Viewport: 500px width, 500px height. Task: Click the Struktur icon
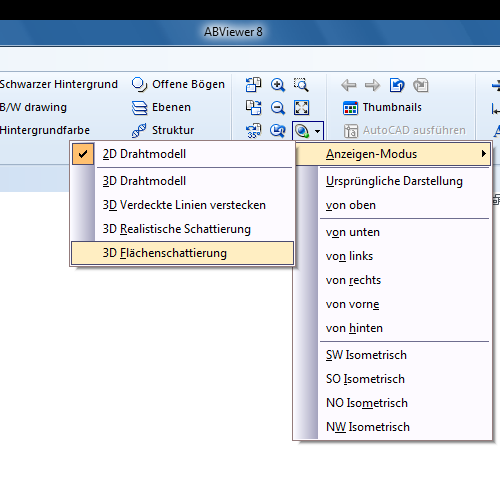pos(139,130)
